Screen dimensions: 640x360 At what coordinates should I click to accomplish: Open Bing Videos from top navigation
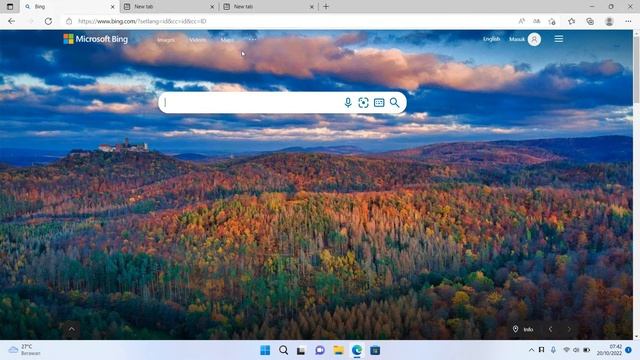coord(198,40)
